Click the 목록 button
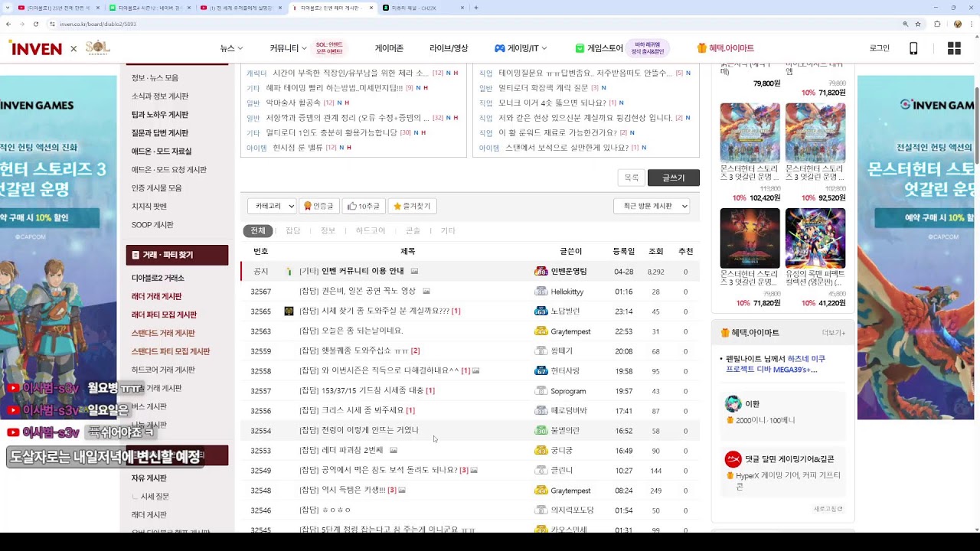Viewport: 980px width, 551px height. click(631, 178)
